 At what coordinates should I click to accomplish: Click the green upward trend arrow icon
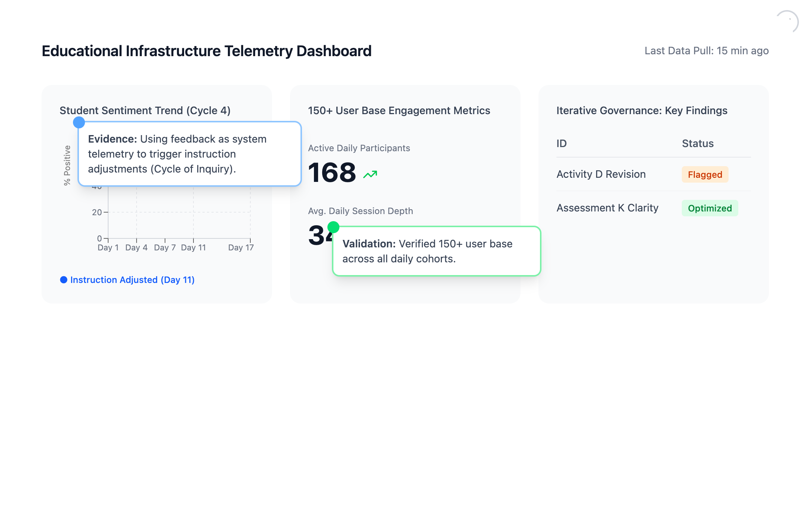coord(370,174)
